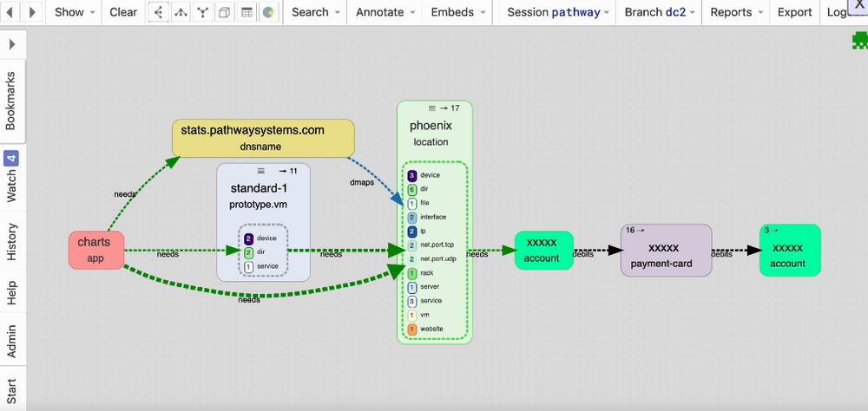
Task: Click the blue ip badge in phoenix
Action: pos(411,232)
